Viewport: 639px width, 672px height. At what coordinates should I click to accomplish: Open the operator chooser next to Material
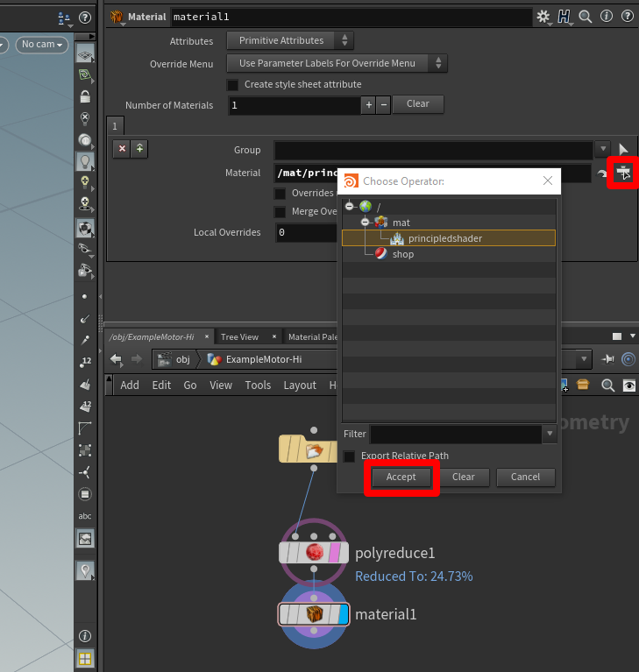coord(623,173)
